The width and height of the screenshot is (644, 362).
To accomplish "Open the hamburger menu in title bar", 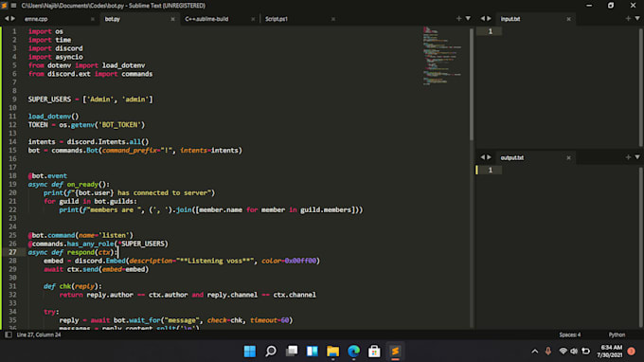I will click(x=13, y=6).
